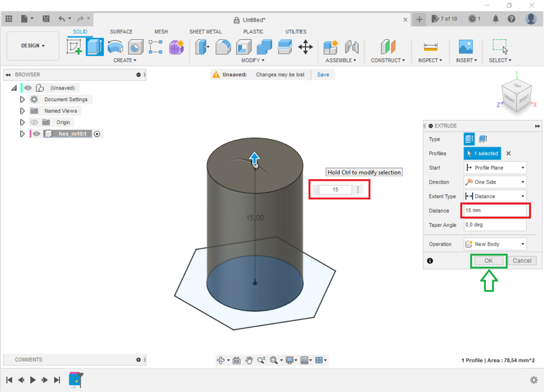
Task: Select the Revolve tool icon
Action: (115, 47)
